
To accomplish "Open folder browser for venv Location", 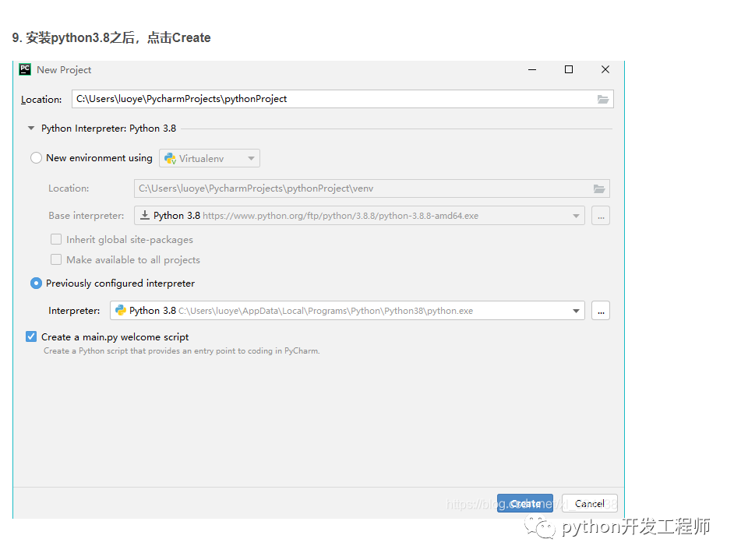I will pos(599,188).
